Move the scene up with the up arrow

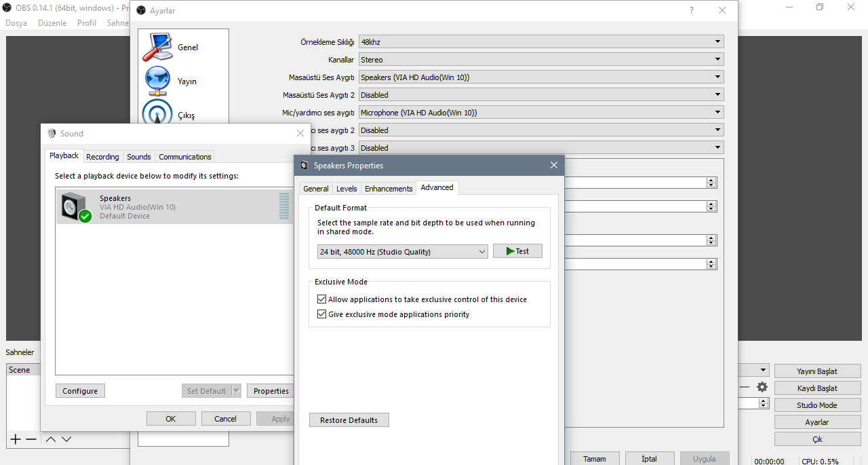coord(51,439)
